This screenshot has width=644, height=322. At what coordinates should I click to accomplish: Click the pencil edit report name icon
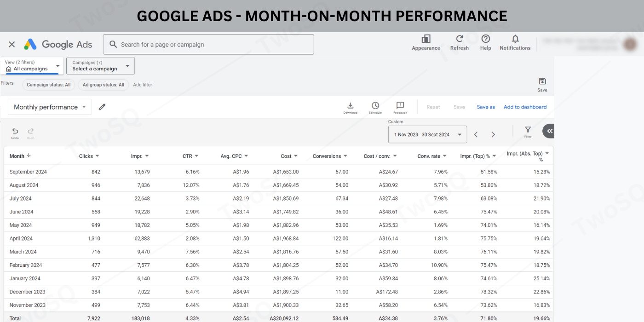coord(102,107)
